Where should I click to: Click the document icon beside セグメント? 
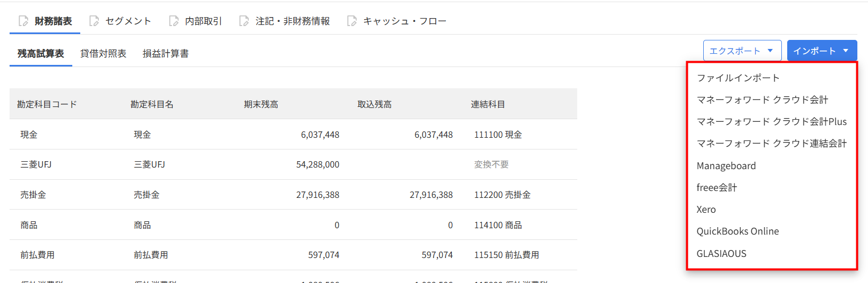click(94, 21)
